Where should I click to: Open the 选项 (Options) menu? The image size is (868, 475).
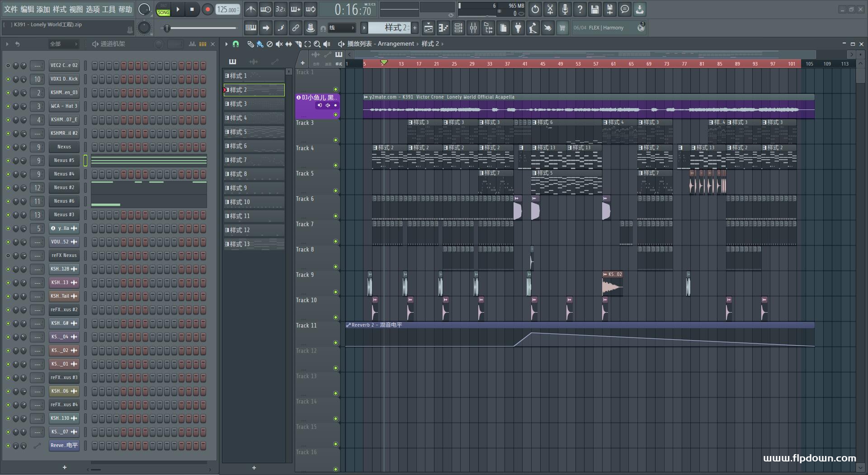[93, 9]
